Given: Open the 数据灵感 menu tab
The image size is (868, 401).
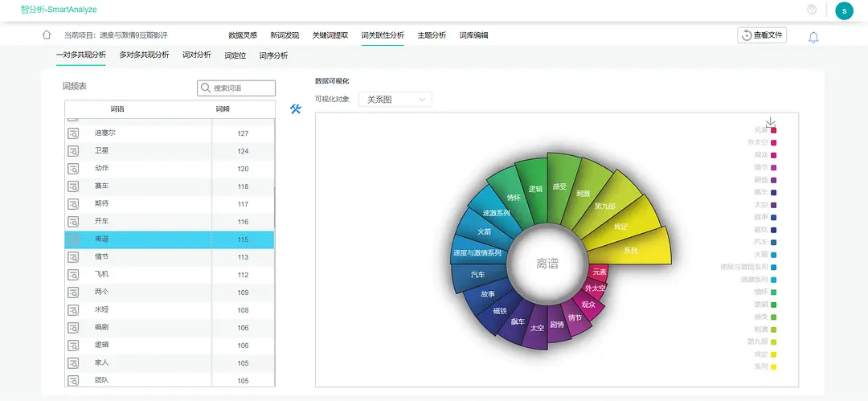Looking at the screenshot, I should [243, 35].
